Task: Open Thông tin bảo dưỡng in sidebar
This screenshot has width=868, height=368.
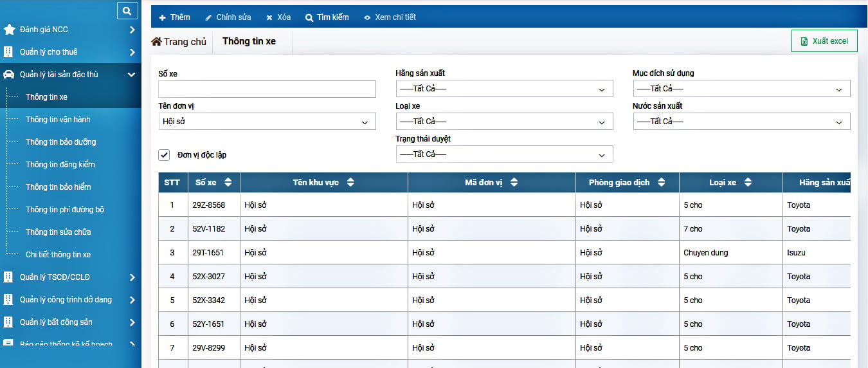Action: coord(60,142)
